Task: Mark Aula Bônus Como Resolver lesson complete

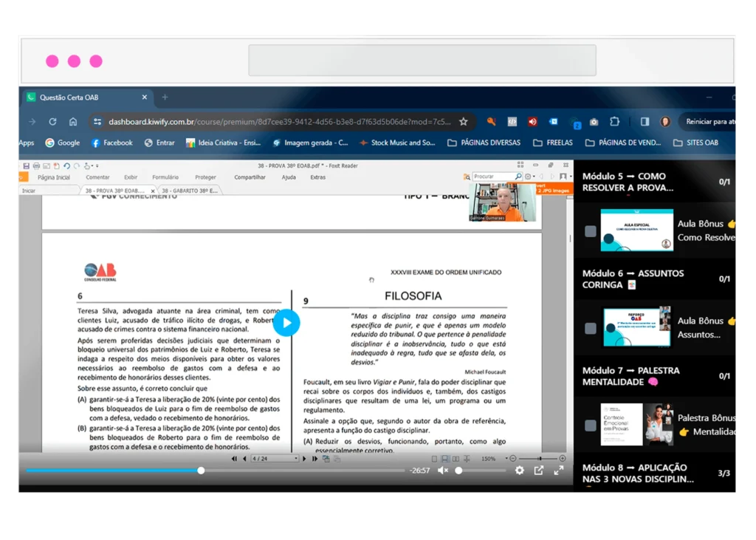Action: 591,231
